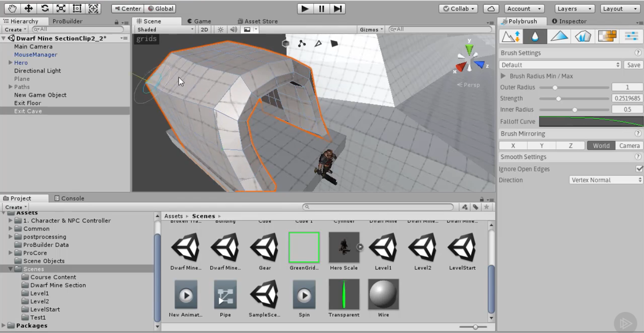Switch to the Asset Store tab

[x=257, y=21]
